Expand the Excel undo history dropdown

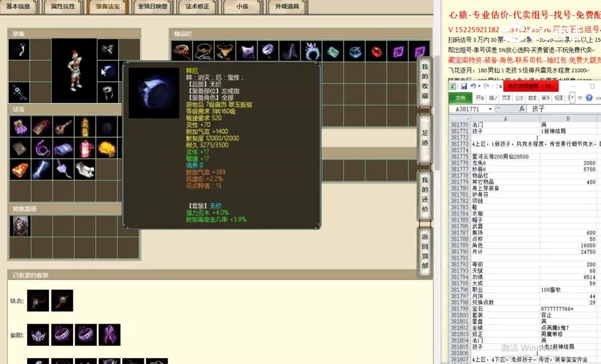coord(479,86)
